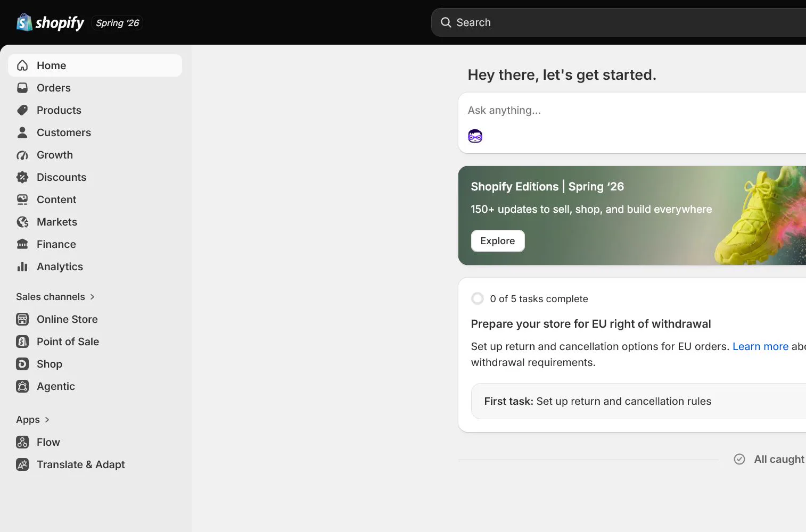
Task: Click the tasks progress circle
Action: (478, 298)
